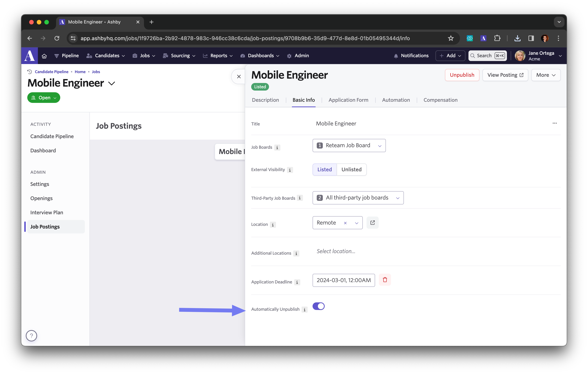Image resolution: width=588 pixels, height=374 pixels.
Task: Open Reteam Job Board dropdown
Action: click(349, 146)
